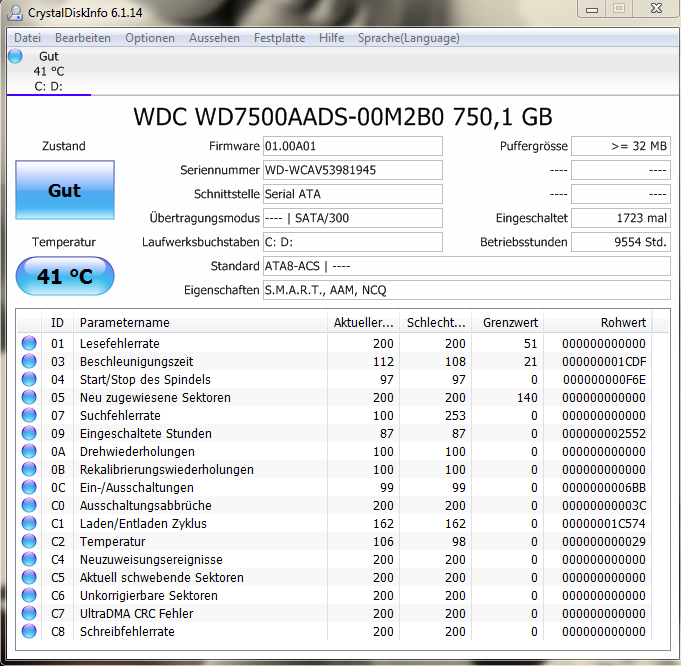Screen dimensions: 681x666
Task: Click Grenzwert value 140
Action: click(x=527, y=398)
